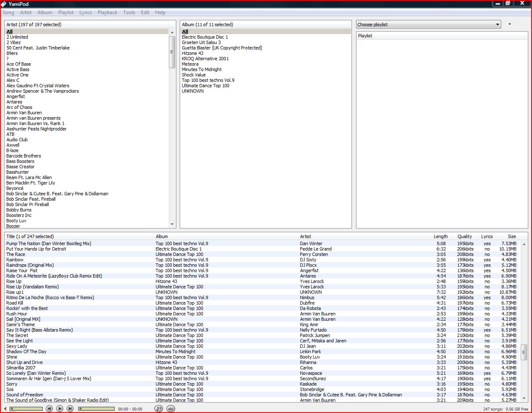The width and height of the screenshot is (532, 413).
Task: Click the minus remove playlist button
Action: pos(523,24)
